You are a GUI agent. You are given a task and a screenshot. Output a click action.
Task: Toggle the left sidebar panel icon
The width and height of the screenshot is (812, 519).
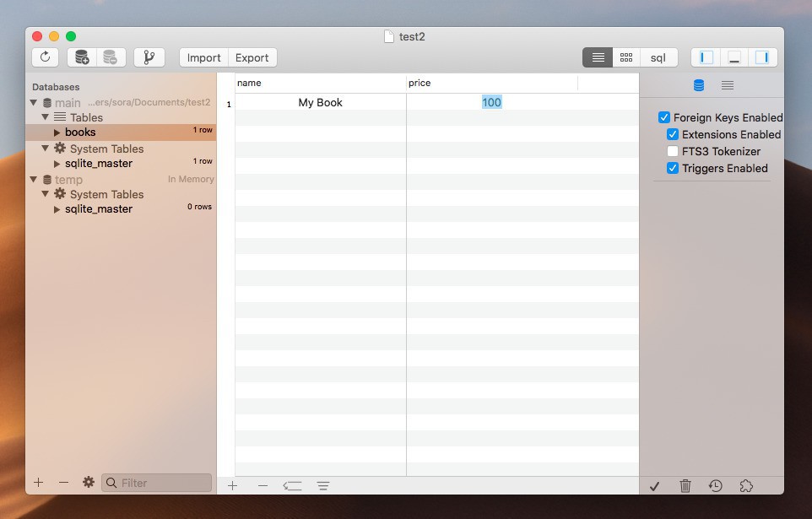[706, 57]
